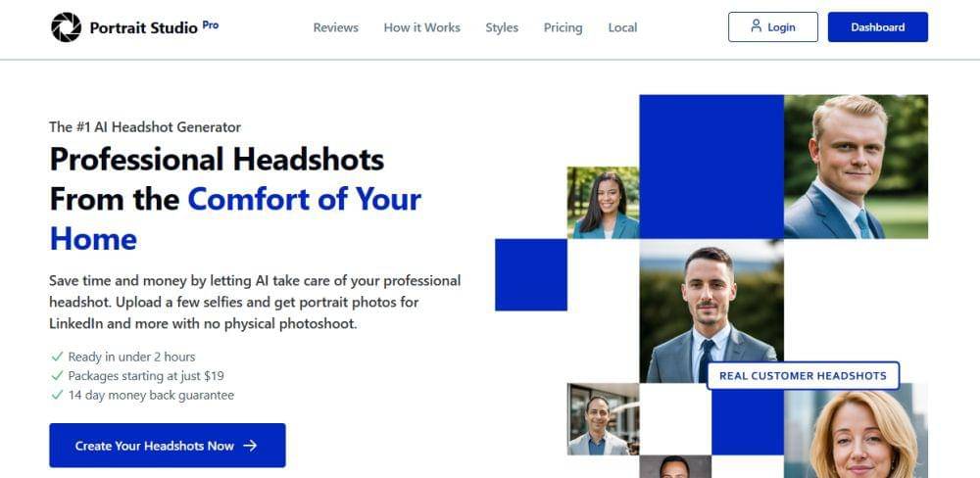Click the Login button

[x=773, y=26]
